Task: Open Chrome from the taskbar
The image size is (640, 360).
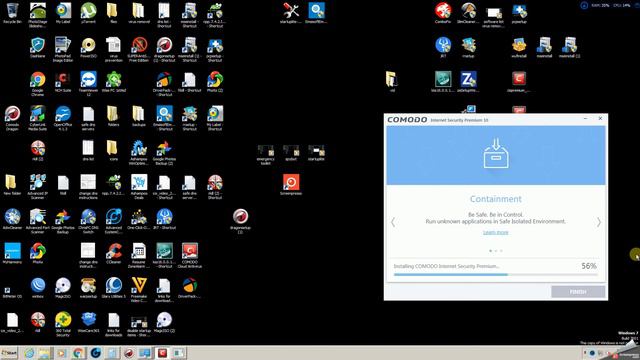Action: [78, 353]
